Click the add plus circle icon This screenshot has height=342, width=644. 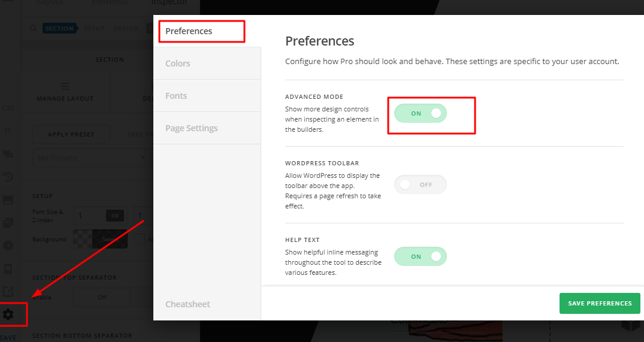click(8, 246)
